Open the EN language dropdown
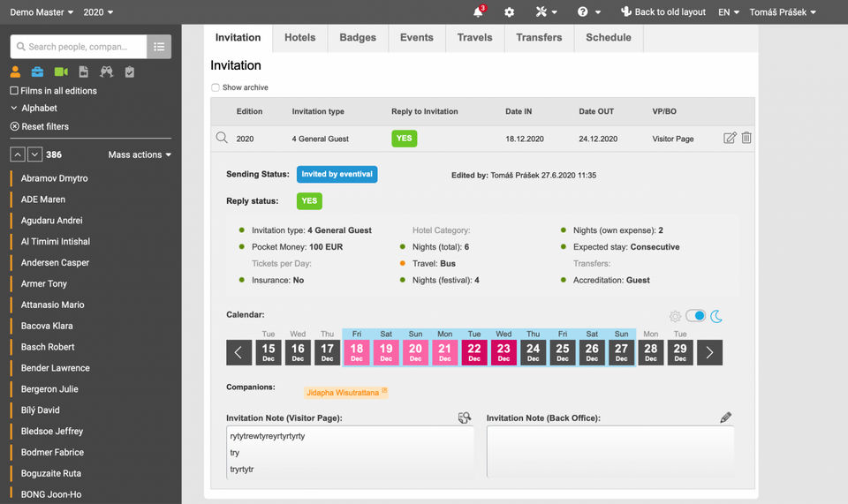848x504 pixels. 729,11
